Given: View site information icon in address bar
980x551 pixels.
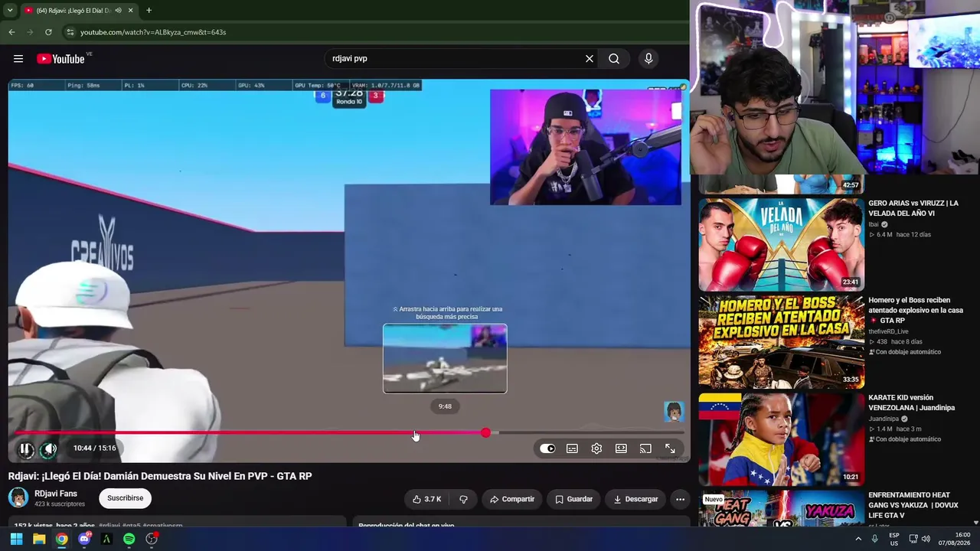Looking at the screenshot, I should (x=70, y=32).
